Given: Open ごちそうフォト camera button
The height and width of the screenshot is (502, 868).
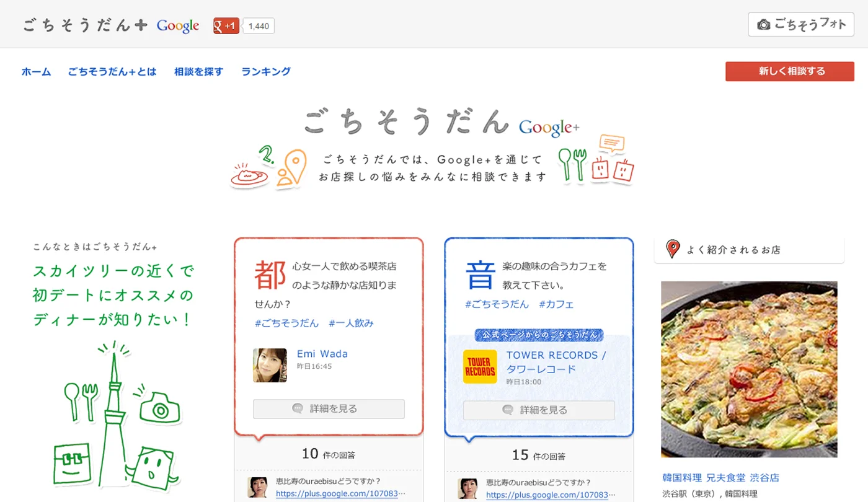Looking at the screenshot, I should 801,24.
